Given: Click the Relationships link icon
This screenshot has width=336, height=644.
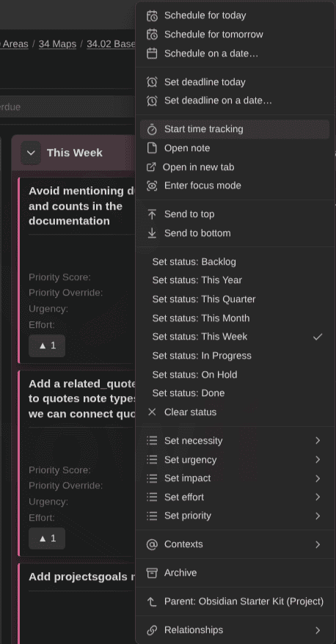Looking at the screenshot, I should point(152,630).
